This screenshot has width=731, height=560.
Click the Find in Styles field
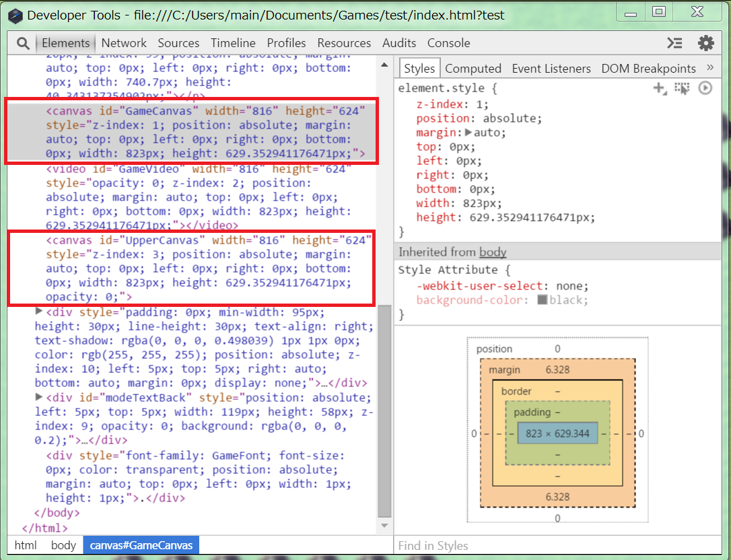coord(559,546)
